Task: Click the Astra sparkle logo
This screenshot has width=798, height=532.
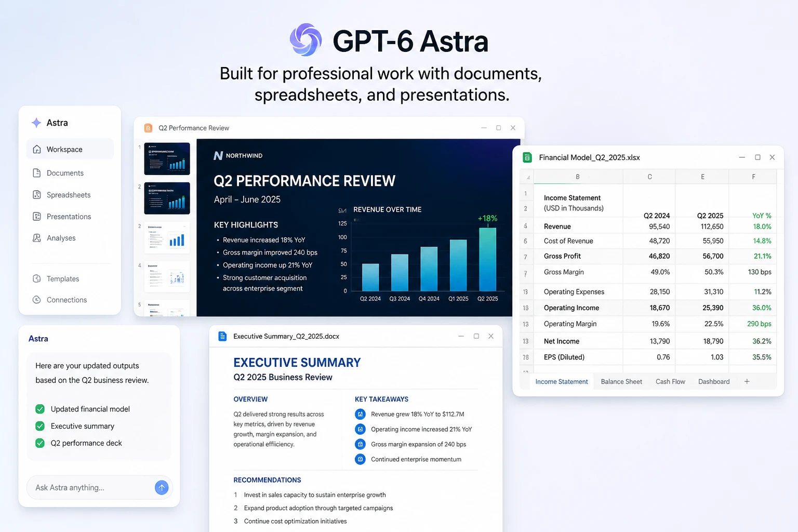Action: click(36, 123)
